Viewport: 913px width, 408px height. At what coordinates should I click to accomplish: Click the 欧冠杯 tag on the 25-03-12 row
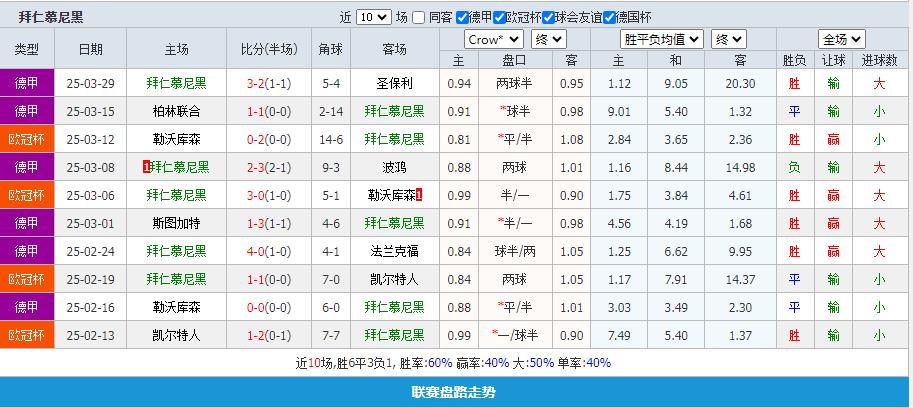tap(27, 139)
